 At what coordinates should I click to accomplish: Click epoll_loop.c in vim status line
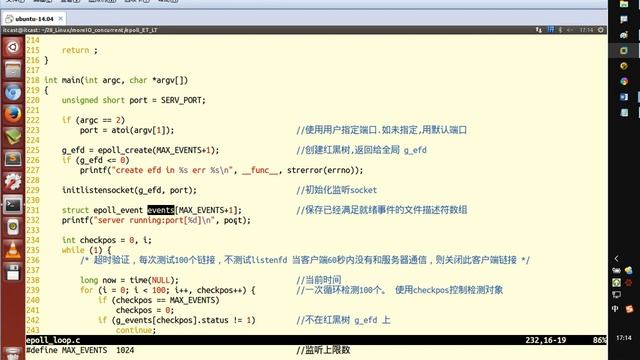tap(53, 340)
